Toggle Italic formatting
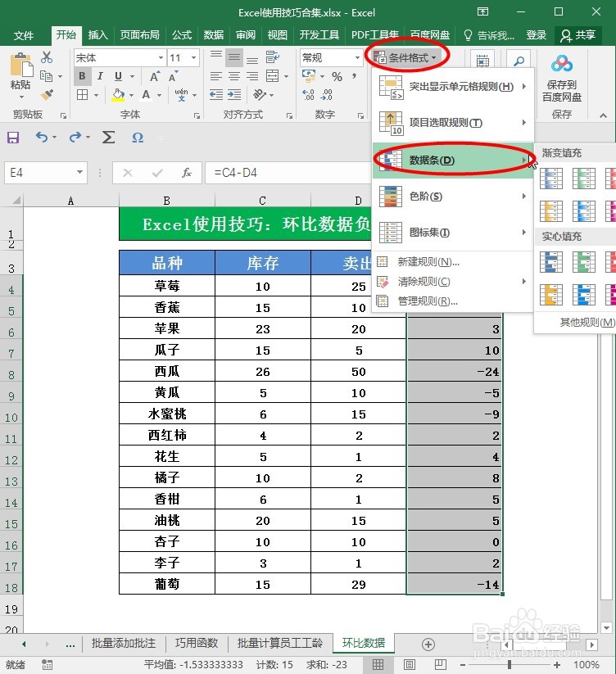This screenshot has height=674, width=616. coord(100,76)
